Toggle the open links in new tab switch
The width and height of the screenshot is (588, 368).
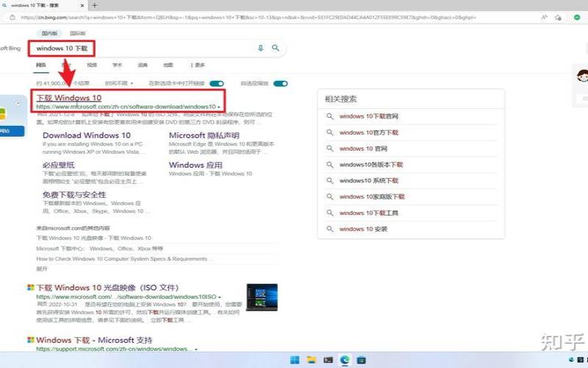(x=217, y=83)
